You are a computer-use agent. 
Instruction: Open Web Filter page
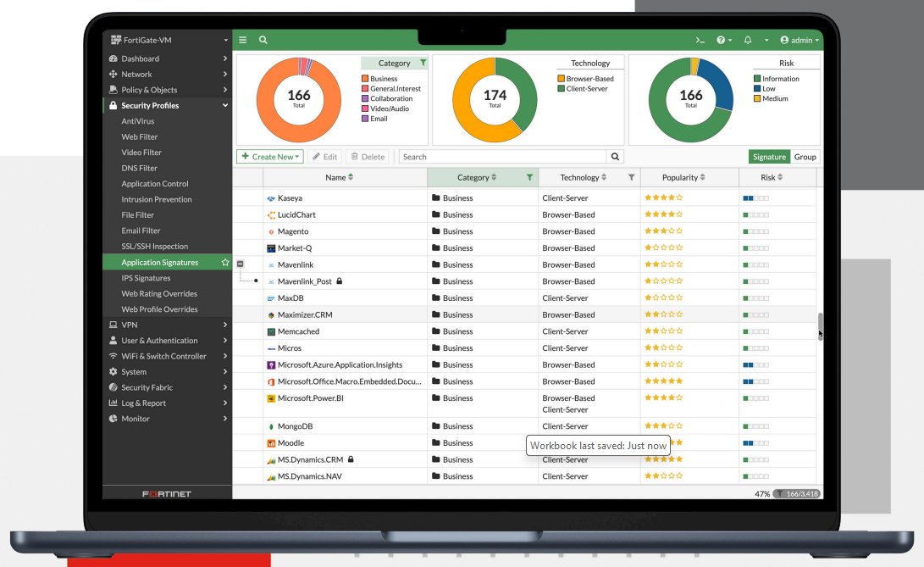click(x=140, y=137)
